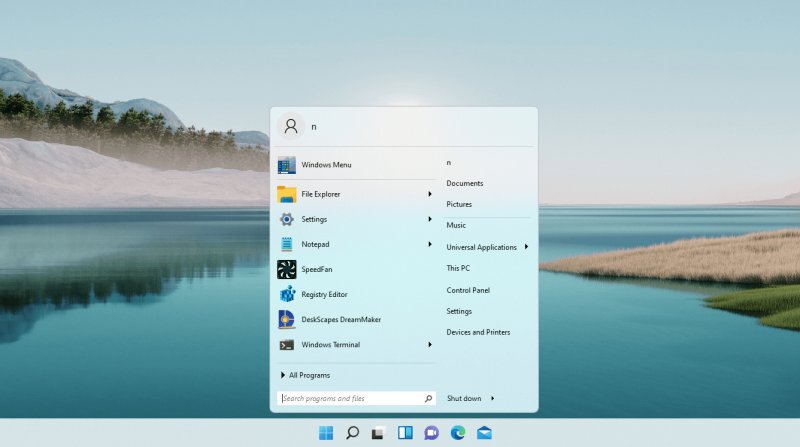
Task: Open the Music folder entry
Action: click(x=456, y=225)
